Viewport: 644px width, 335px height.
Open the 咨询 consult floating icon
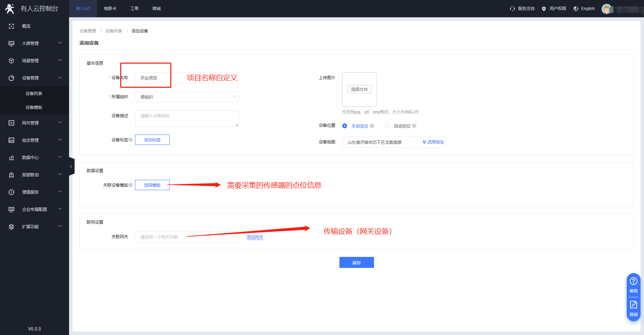click(x=633, y=308)
